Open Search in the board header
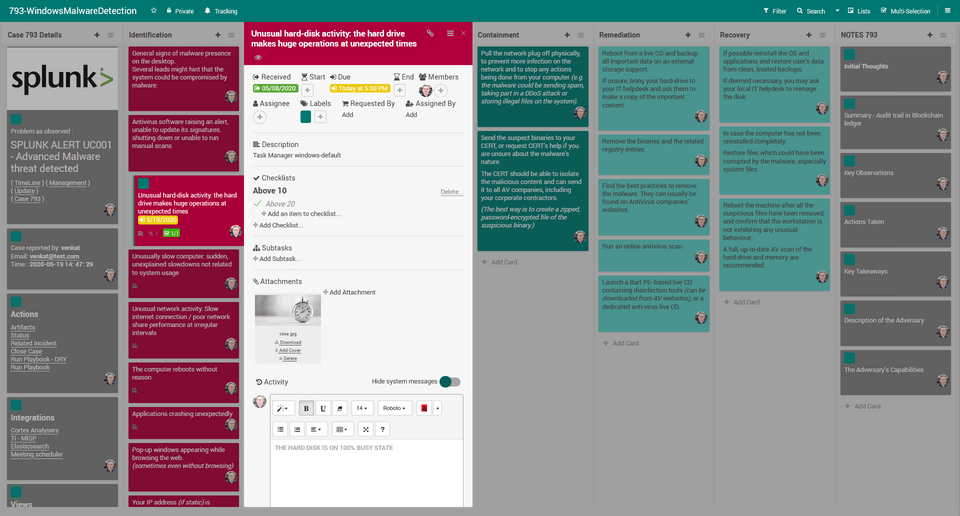The height and width of the screenshot is (516, 960). (x=811, y=11)
